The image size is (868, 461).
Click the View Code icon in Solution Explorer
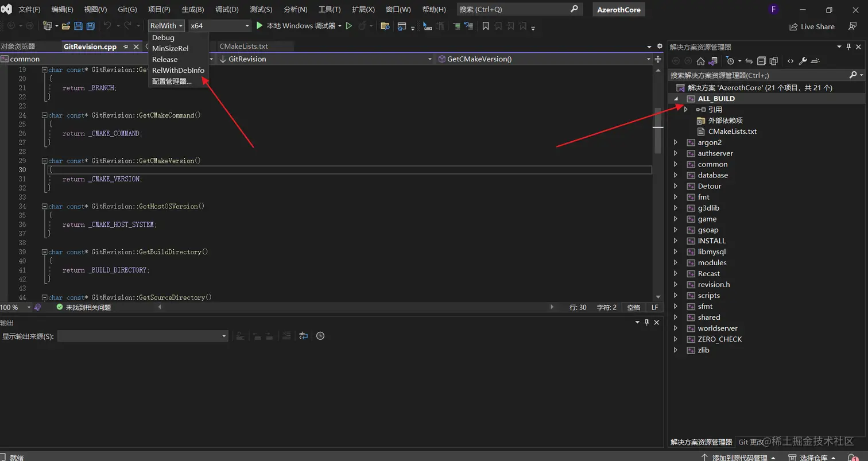click(x=790, y=61)
